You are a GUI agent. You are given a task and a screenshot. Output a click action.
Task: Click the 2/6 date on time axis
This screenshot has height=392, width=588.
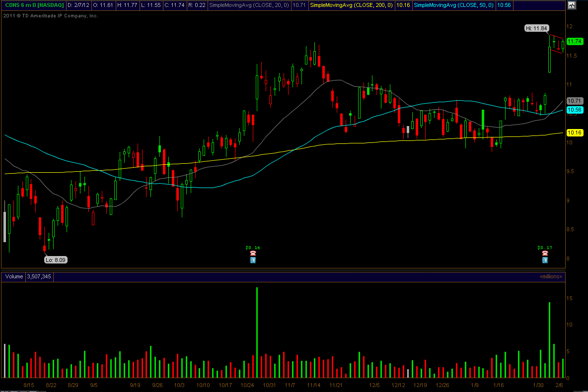click(559, 385)
